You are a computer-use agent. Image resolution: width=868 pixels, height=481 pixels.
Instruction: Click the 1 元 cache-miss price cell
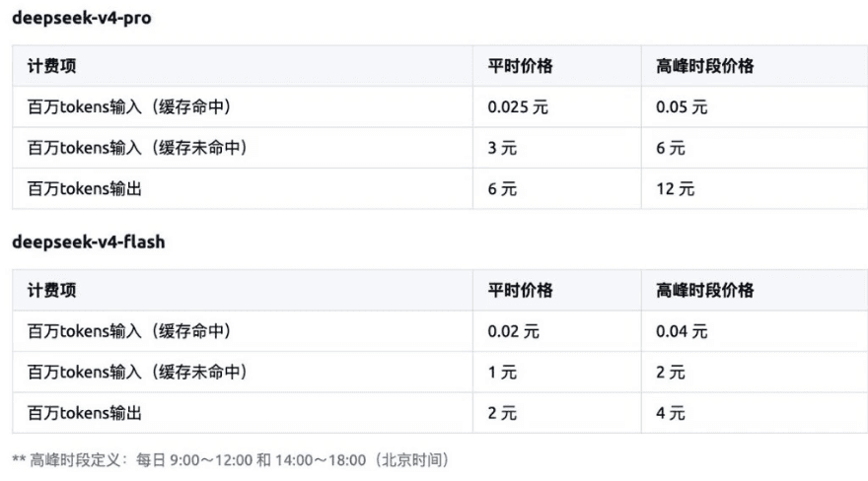502,372
